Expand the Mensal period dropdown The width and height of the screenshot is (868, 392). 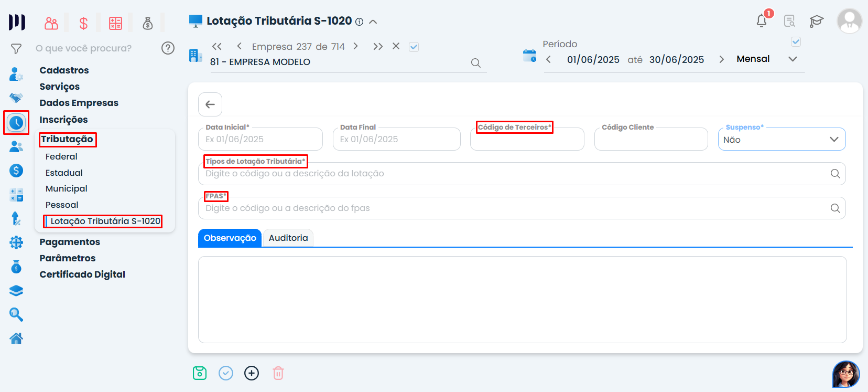point(793,59)
